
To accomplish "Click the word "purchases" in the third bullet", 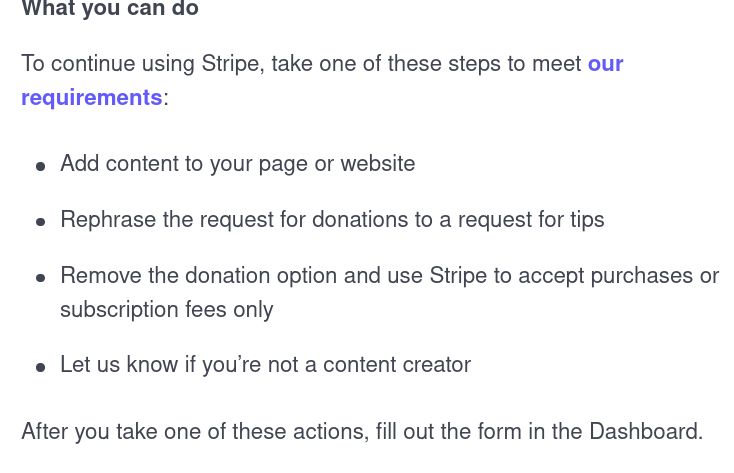I will tap(642, 276).
